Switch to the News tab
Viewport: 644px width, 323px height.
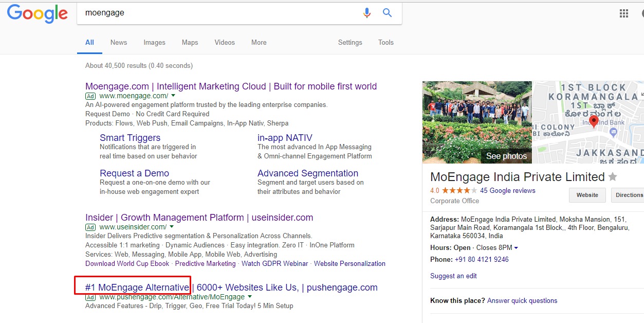[x=118, y=43]
